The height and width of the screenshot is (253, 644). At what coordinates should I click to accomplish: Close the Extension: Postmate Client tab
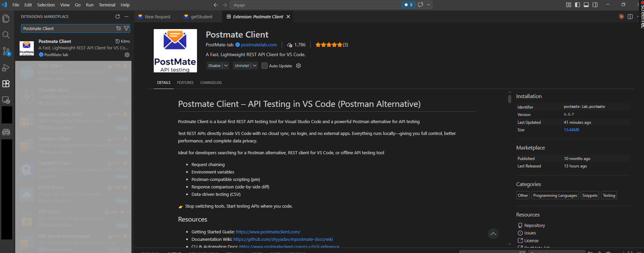point(288,17)
